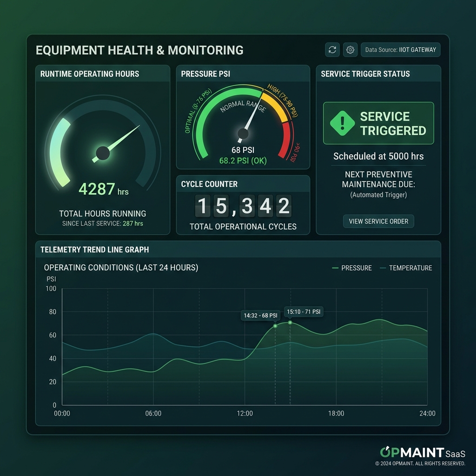Click the 15,342 cycle counter digits
Viewport: 476px width, 476px height.
[x=243, y=206]
